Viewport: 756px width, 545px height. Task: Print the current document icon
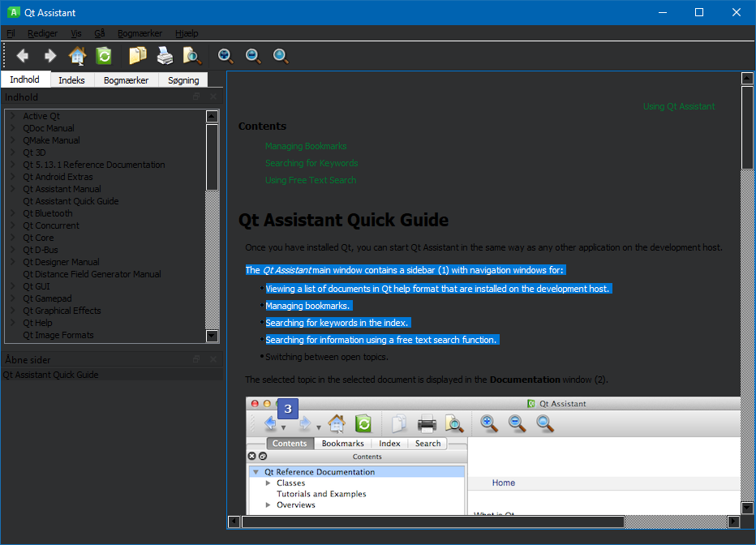point(165,56)
